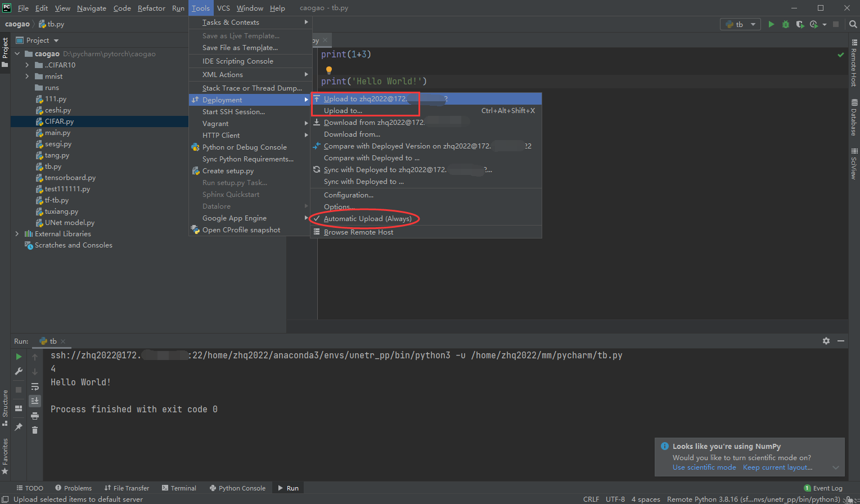This screenshot has width=860, height=504.
Task: Choose Download from zhq2022@172 server
Action: [x=426, y=123]
